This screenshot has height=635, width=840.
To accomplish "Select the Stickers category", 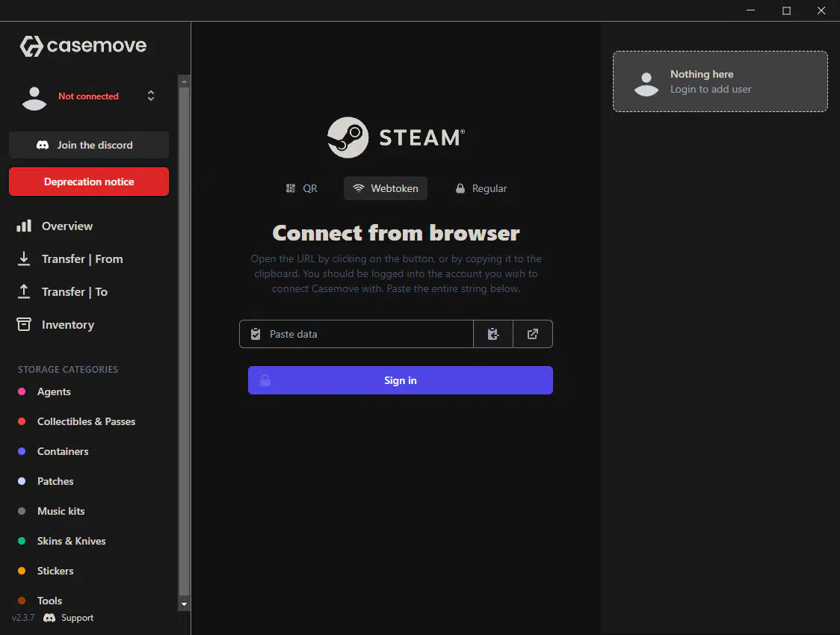I will click(55, 571).
